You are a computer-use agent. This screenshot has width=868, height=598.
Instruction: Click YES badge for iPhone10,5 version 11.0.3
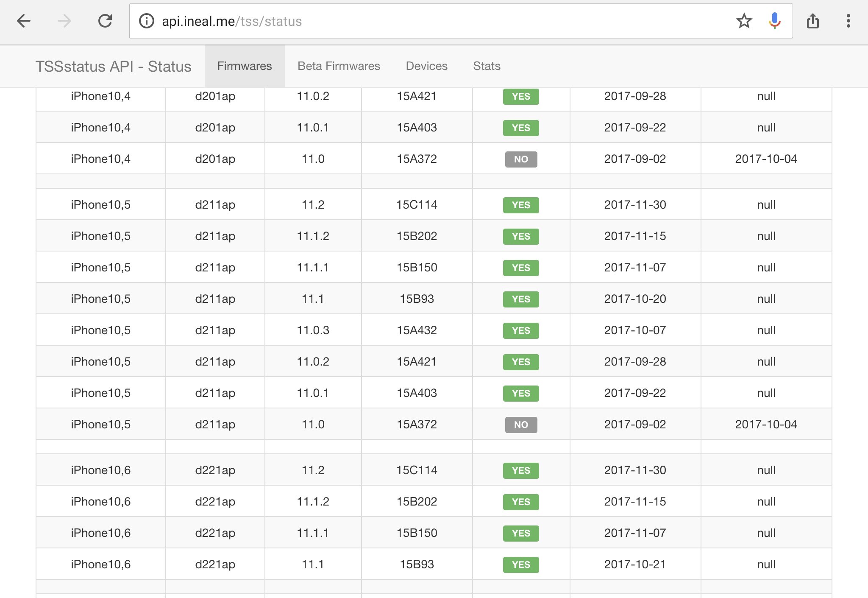click(x=521, y=330)
